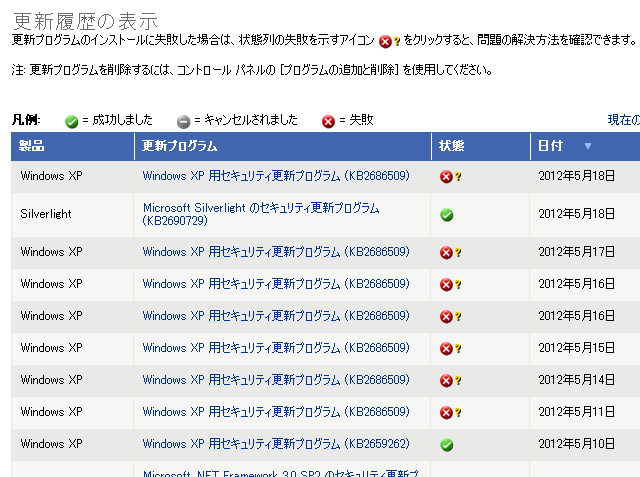Click the 2012年5月17日 date cell
Image resolution: width=640 pixels, height=477 pixels.
[576, 252]
